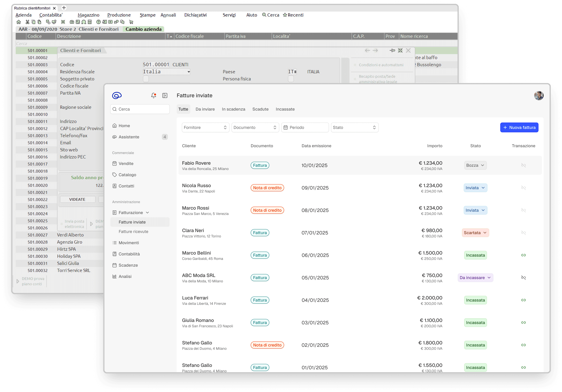Click the calculator toolbar icon
Viewport: 562px width, 392px height.
(90, 22)
